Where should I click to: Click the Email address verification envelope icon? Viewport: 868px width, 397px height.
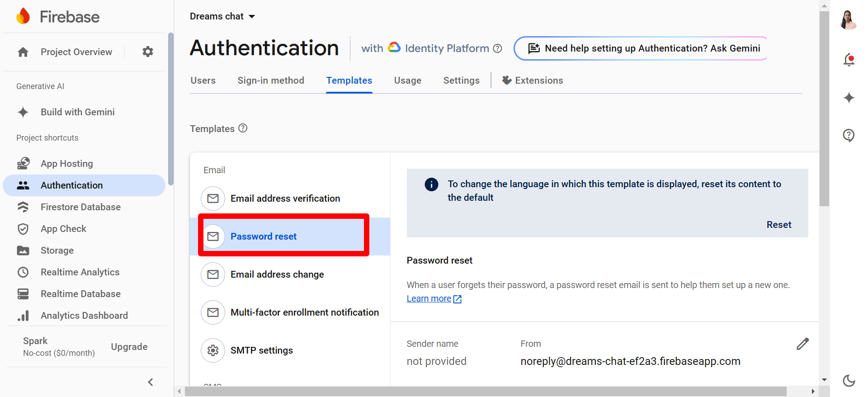[x=213, y=198]
